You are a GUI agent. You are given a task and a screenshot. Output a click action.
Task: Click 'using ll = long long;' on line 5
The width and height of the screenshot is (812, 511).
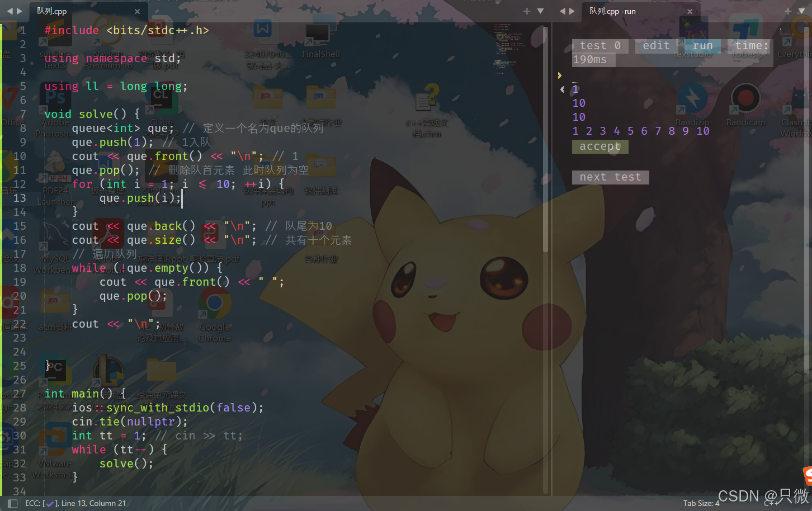116,87
